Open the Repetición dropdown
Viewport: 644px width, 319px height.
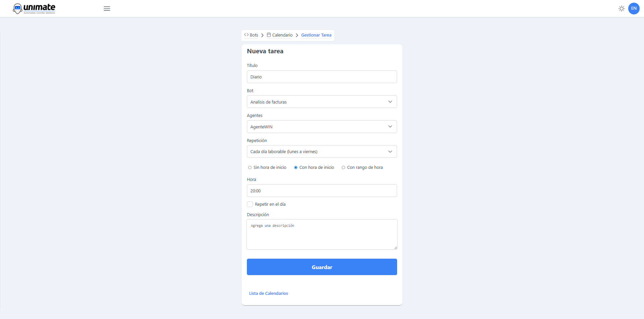pos(322,152)
